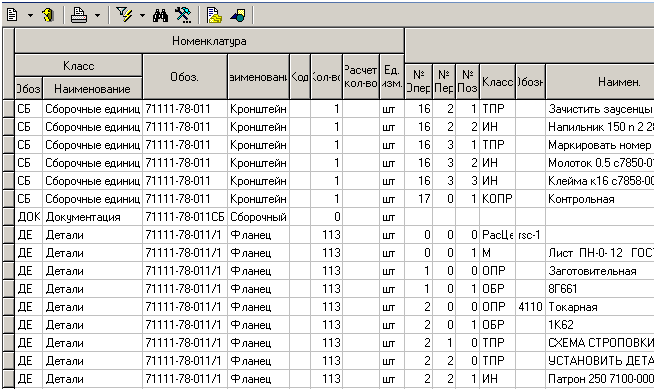Select the Токарная cell
The image size is (654, 391).
(600, 307)
